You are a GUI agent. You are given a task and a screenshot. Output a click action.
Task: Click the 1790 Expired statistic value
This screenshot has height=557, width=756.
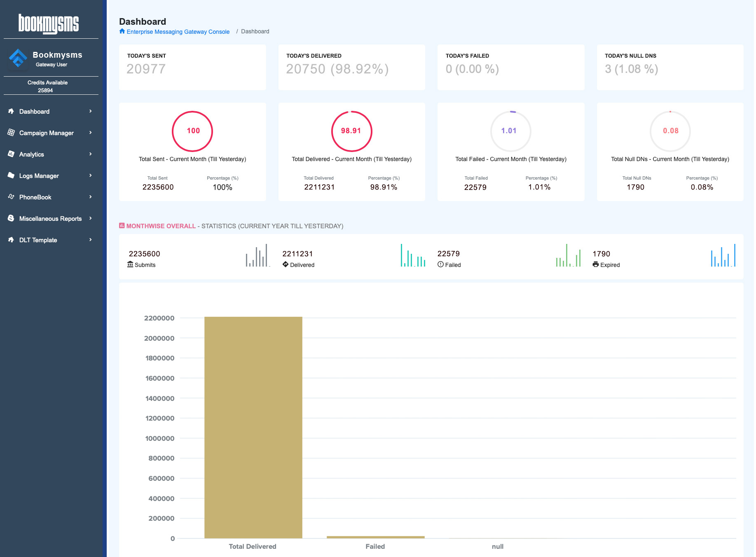(602, 254)
